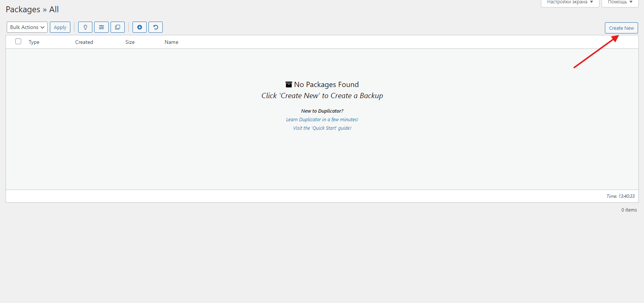
Task: Click the lightbulb tips icon button
Action: pyautogui.click(x=85, y=27)
